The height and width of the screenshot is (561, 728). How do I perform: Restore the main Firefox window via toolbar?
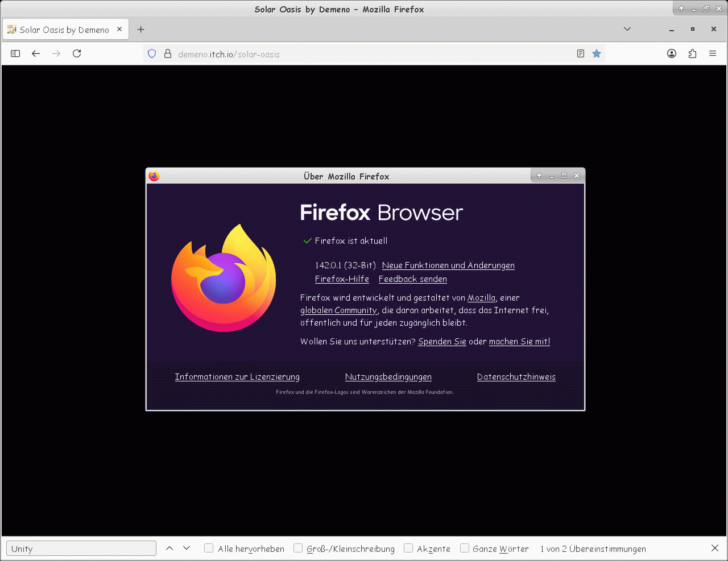tap(693, 29)
